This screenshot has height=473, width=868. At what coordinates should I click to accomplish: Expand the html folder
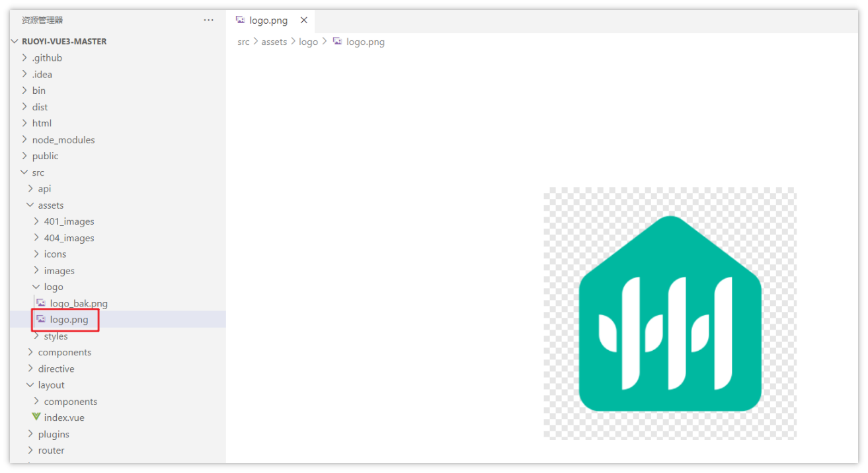click(25, 123)
